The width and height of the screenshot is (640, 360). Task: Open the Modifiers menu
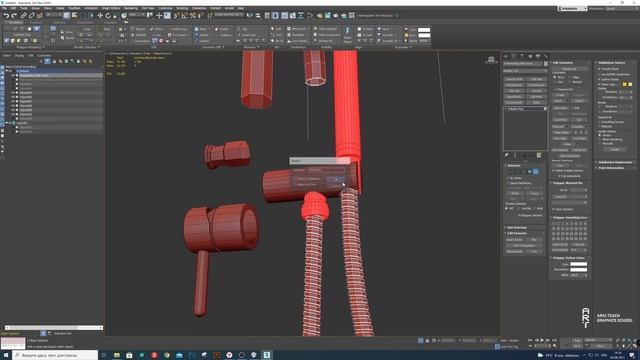74,8
